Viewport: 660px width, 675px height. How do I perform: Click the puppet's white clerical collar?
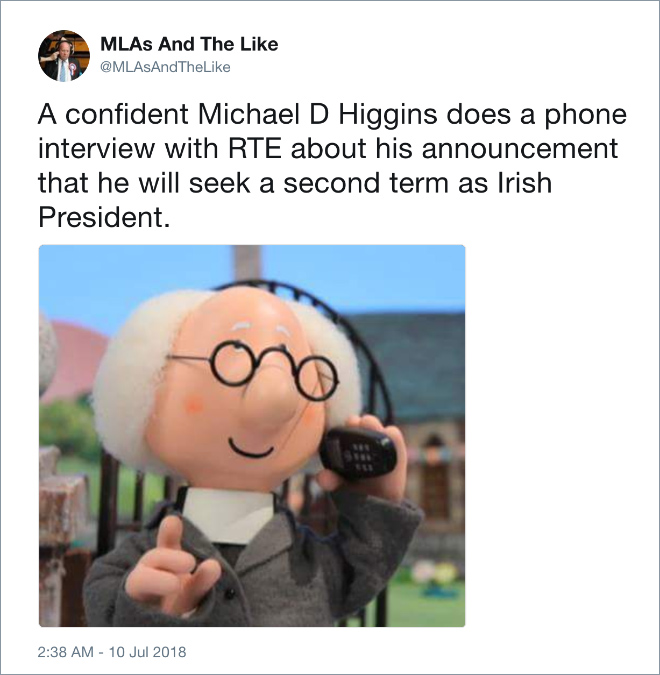point(230,514)
